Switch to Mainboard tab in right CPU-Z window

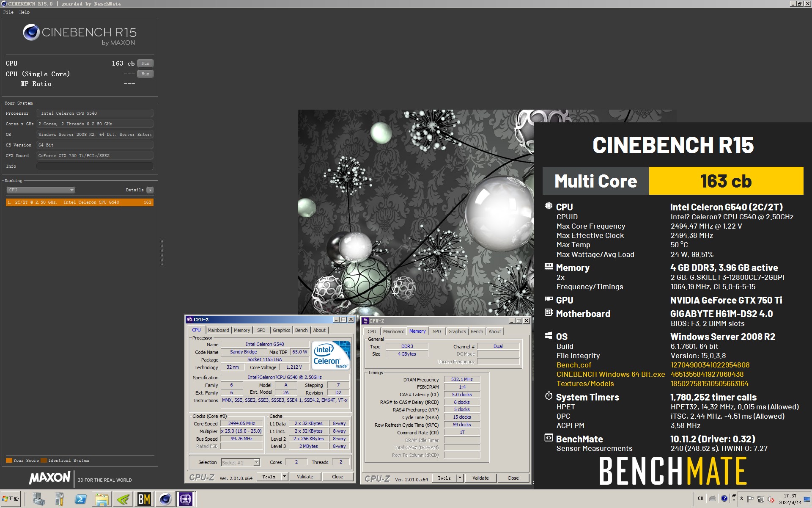394,331
